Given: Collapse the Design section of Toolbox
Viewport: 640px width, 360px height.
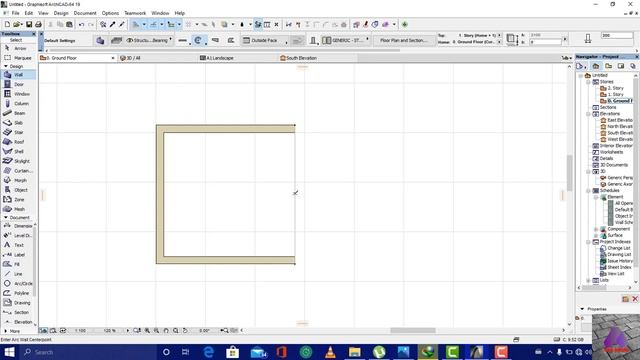Looking at the screenshot, I should pos(6,66).
